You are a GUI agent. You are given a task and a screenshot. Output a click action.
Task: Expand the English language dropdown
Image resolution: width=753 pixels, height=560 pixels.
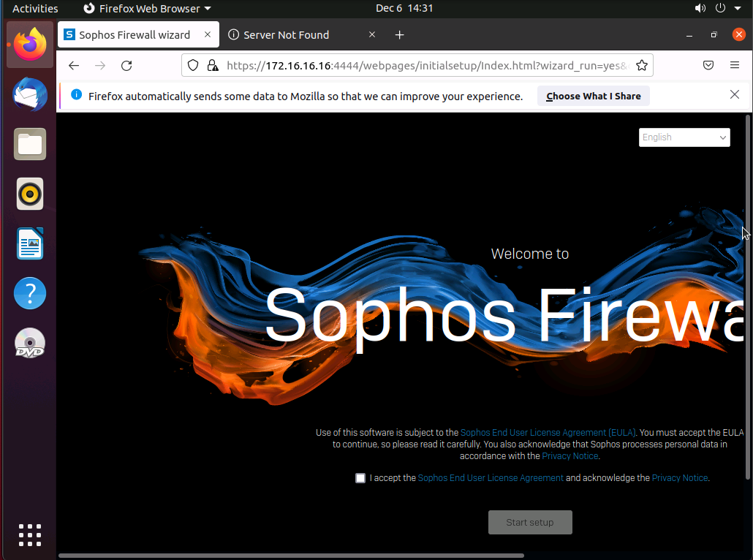tap(684, 137)
